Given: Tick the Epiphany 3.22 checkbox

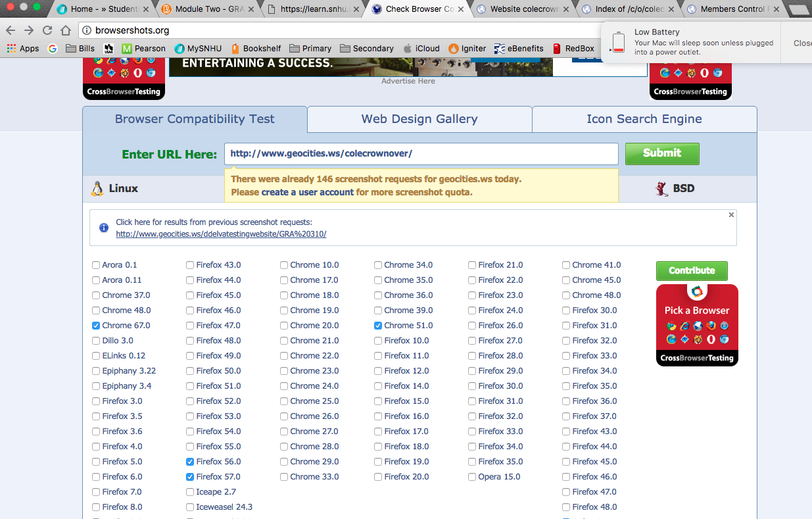Looking at the screenshot, I should (x=97, y=371).
